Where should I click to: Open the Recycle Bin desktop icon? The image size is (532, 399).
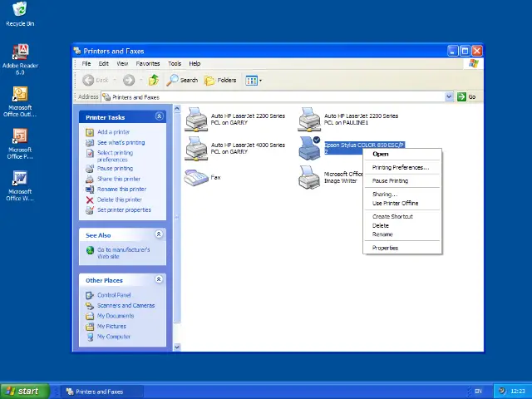20,13
